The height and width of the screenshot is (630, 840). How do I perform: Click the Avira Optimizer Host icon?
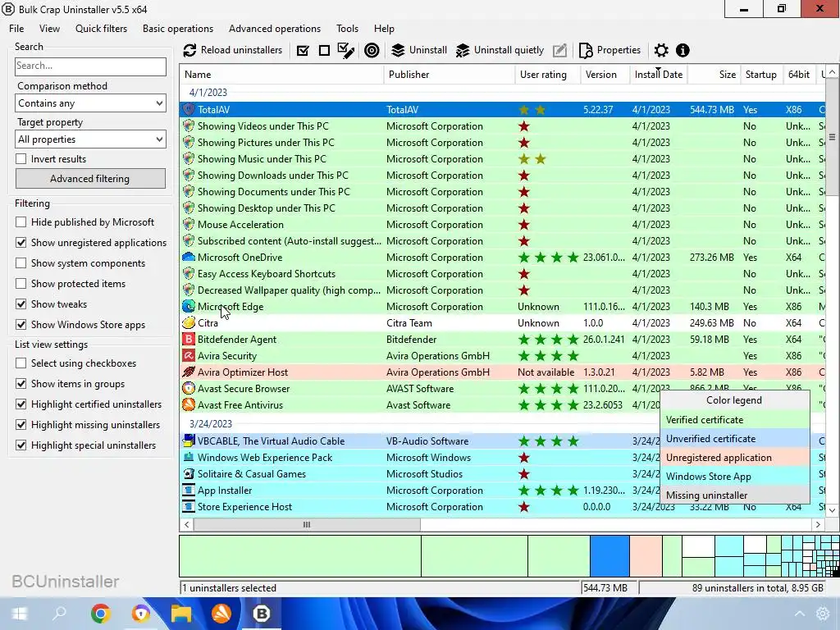[x=189, y=372]
